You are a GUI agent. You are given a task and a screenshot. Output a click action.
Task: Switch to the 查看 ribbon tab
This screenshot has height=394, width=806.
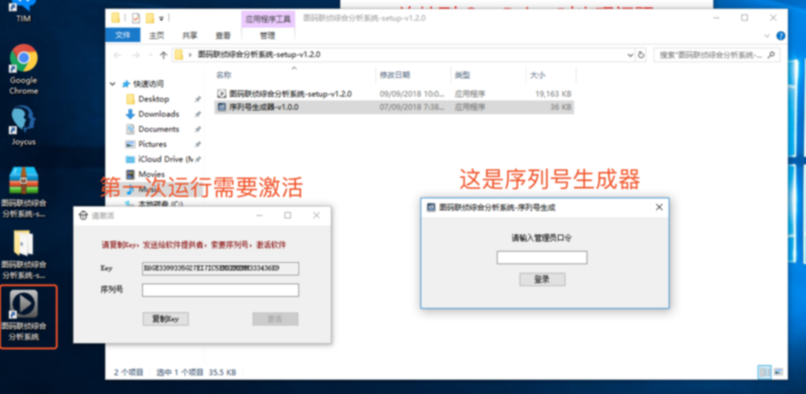click(x=223, y=35)
